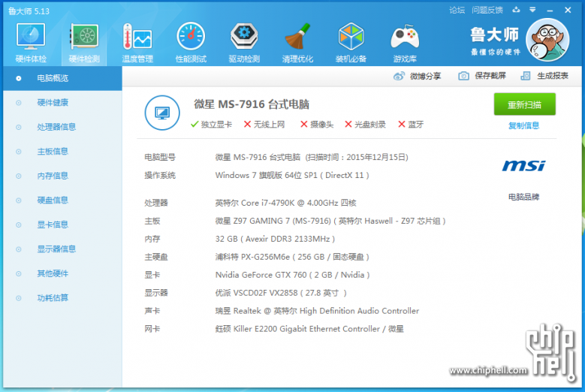The height and width of the screenshot is (392, 585).
Task: Open the 问题反馈 feedback link
Action: (x=487, y=10)
